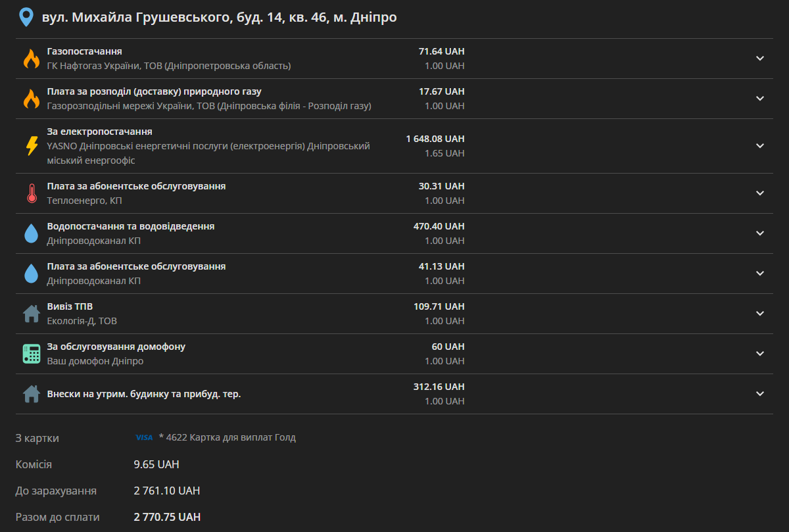Expand the Теплоенерго subscription fee row
Viewport: 789px width, 532px height.
pyautogui.click(x=760, y=193)
